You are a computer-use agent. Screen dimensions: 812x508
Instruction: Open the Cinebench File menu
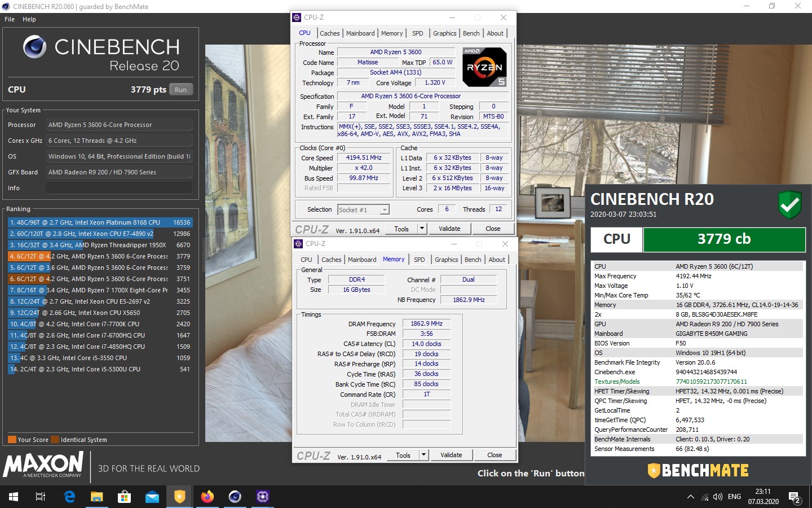(x=10, y=19)
